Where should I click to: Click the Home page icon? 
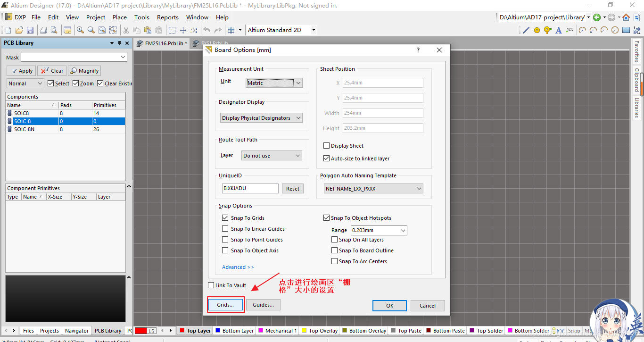(626, 17)
